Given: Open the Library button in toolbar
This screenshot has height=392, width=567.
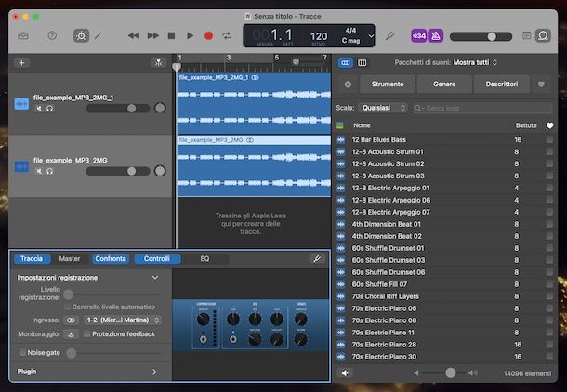Looking at the screenshot, I should [x=23, y=36].
